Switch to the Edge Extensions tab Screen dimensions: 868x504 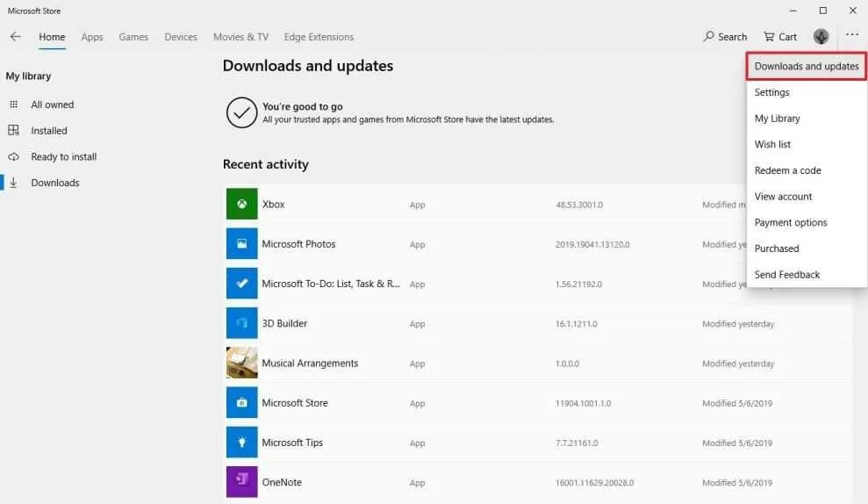(319, 37)
